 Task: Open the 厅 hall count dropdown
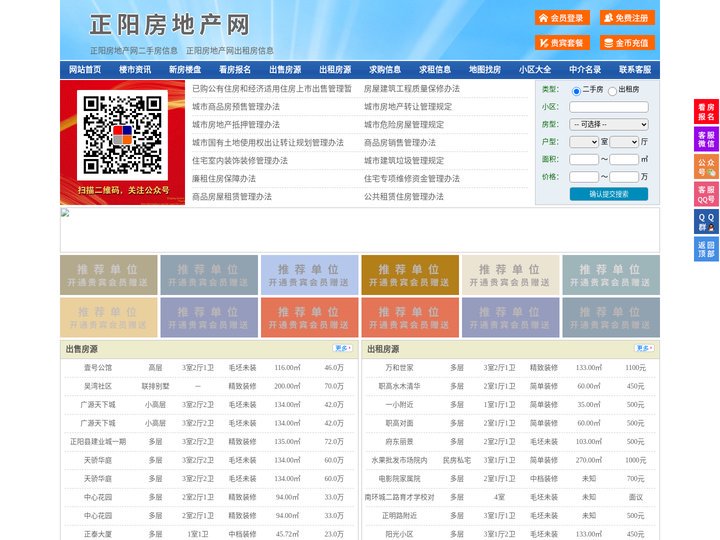pyautogui.click(x=624, y=142)
